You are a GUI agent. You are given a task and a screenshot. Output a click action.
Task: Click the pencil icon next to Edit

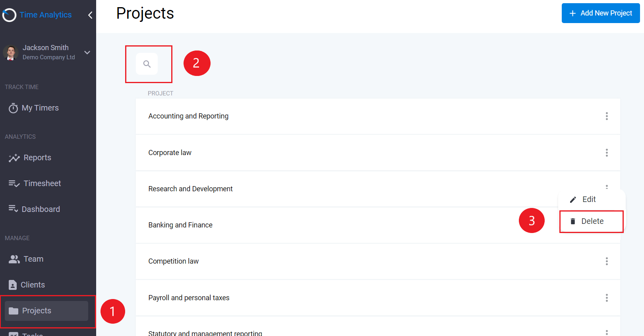[573, 200]
